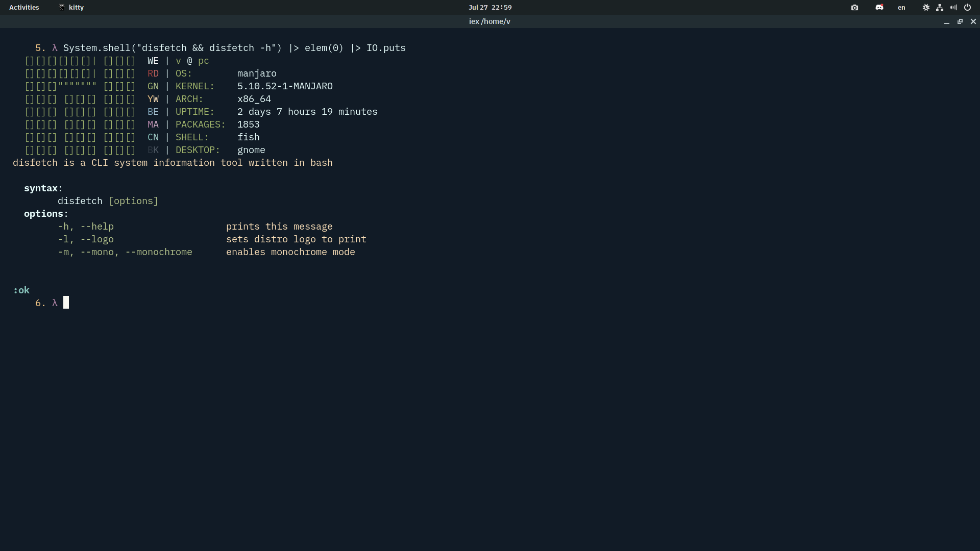Open the Discord tray icon
The height and width of the screenshot is (551, 980).
pyautogui.click(x=879, y=8)
